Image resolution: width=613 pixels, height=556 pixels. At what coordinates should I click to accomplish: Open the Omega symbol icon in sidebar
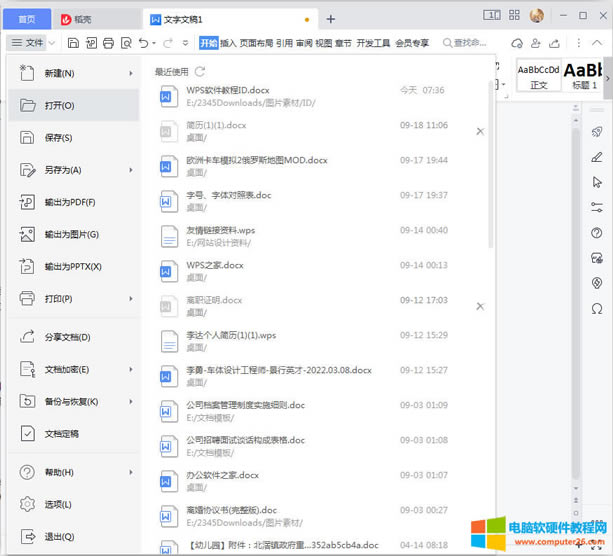(x=597, y=309)
